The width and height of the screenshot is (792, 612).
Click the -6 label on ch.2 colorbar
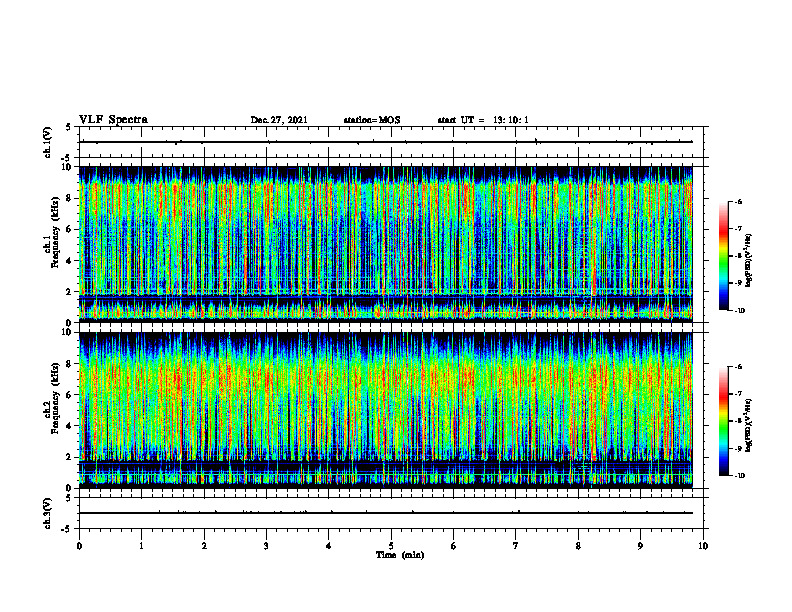tap(738, 367)
